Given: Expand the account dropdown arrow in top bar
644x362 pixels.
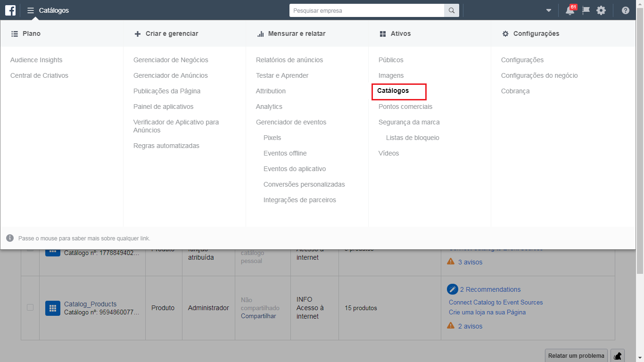Looking at the screenshot, I should 549,10.
